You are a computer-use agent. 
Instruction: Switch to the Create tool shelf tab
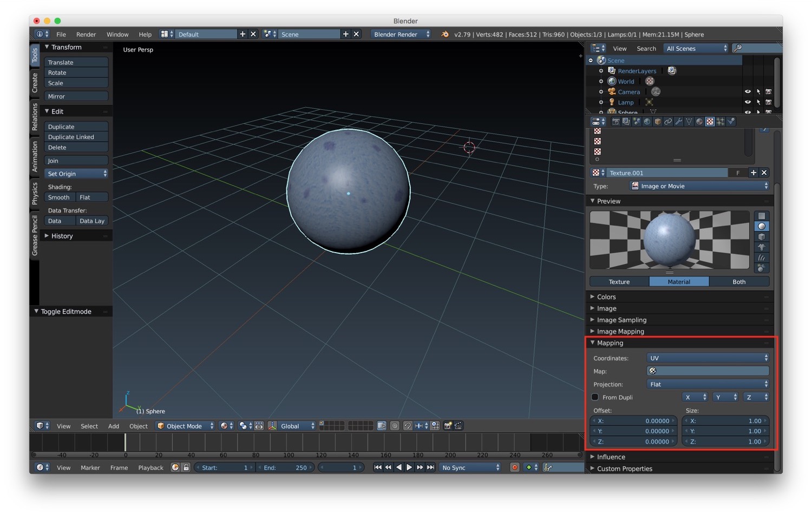tap(35, 82)
